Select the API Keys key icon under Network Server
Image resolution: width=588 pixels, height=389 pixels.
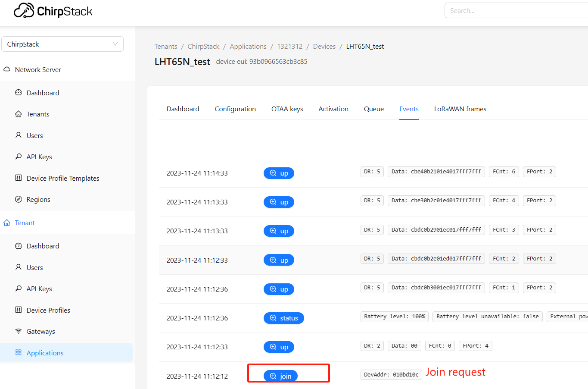click(19, 157)
